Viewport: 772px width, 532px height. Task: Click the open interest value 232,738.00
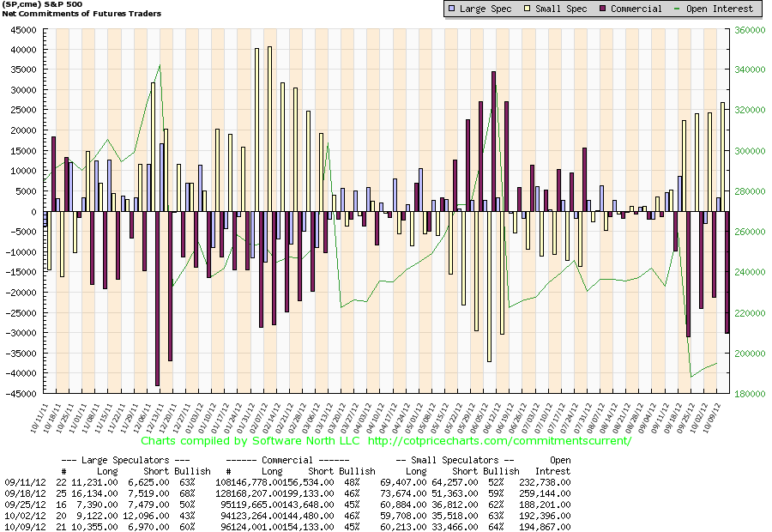545,483
